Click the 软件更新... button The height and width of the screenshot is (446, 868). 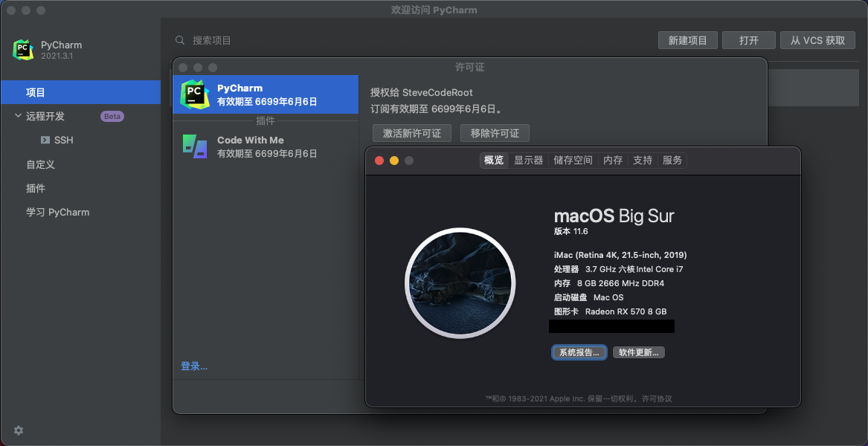pos(638,352)
